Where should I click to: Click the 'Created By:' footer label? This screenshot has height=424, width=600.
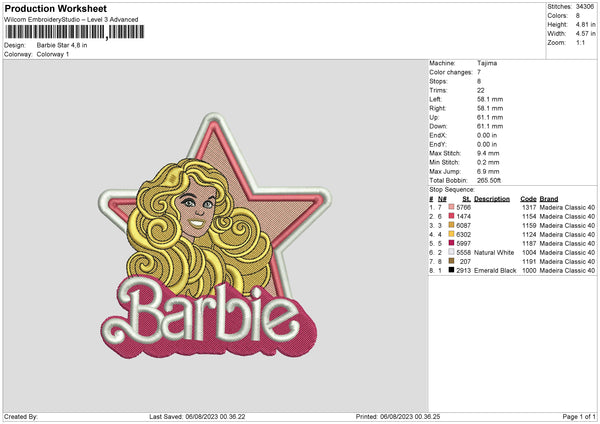click(x=21, y=416)
